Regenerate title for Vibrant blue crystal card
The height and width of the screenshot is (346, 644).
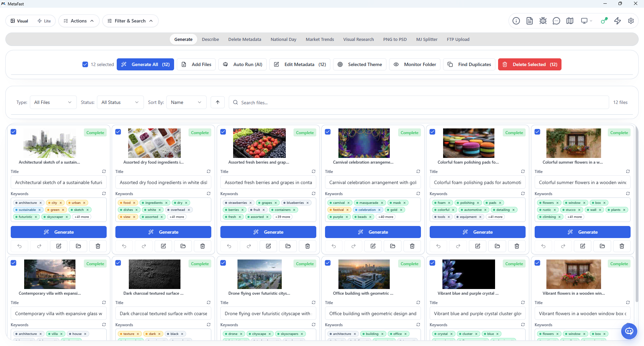523,302
